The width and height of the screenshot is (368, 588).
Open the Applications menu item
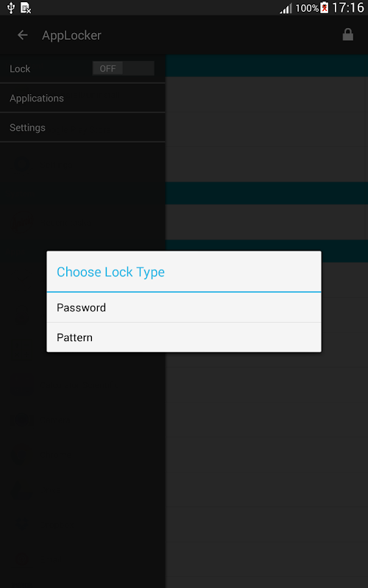pos(82,98)
